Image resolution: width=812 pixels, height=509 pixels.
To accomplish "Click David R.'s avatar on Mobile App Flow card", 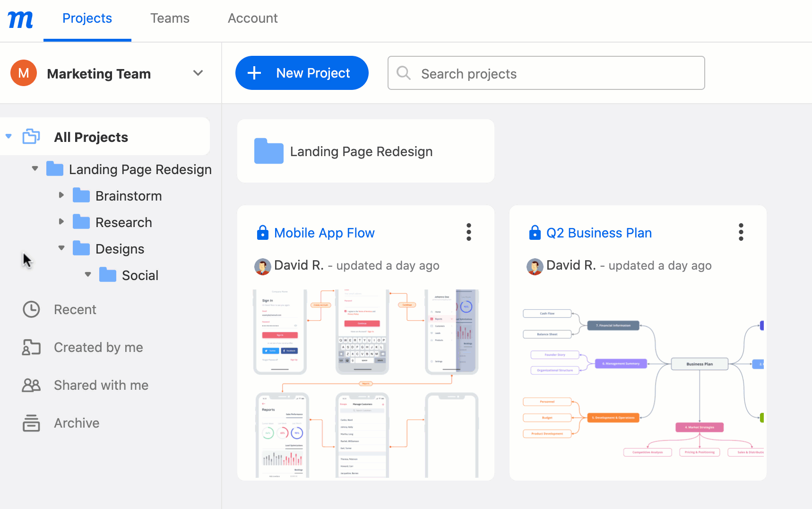I will click(263, 266).
